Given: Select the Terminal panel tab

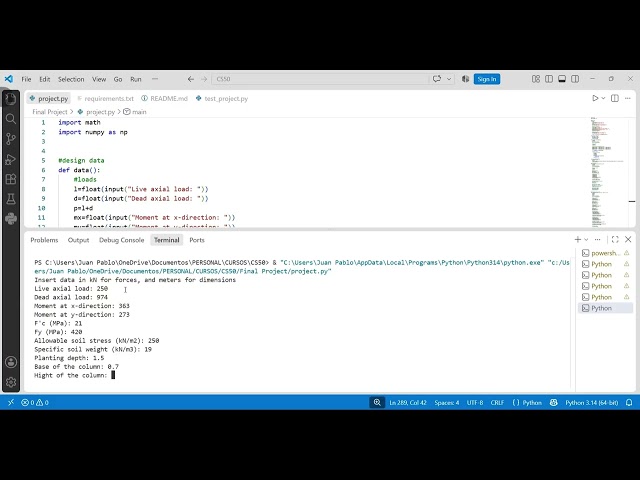Looking at the screenshot, I should point(167,240).
